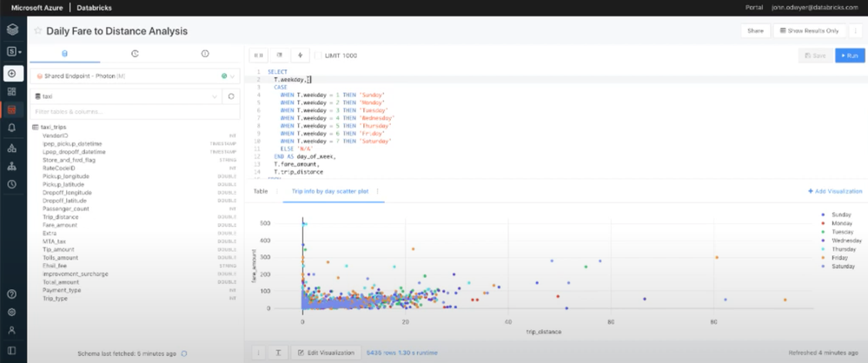
Task: Switch to the past executions history tab
Action: click(135, 54)
